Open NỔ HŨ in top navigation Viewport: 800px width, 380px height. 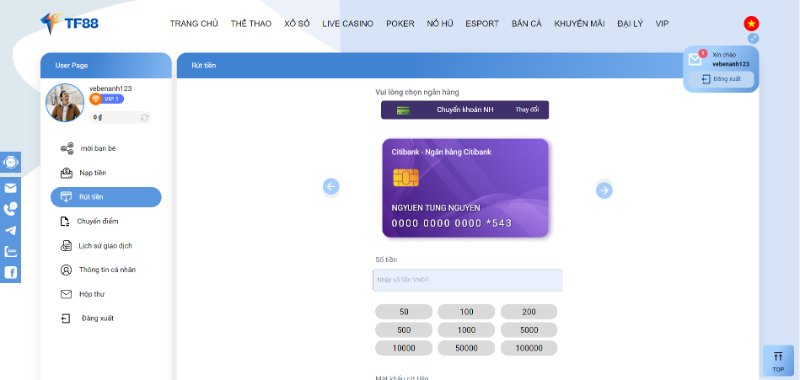(x=440, y=23)
